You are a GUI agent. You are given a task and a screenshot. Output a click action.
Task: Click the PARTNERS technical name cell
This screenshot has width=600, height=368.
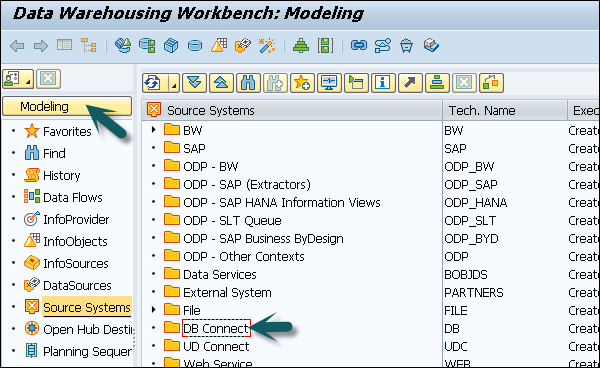pyautogui.click(x=474, y=292)
